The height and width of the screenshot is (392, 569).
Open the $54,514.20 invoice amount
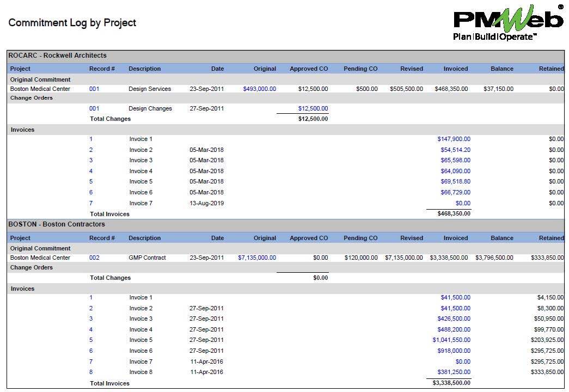point(455,150)
